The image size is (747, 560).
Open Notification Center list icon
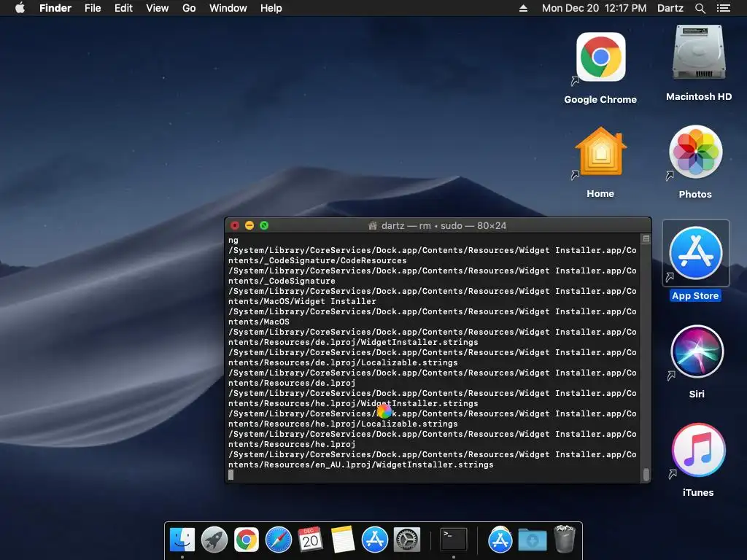(x=723, y=8)
